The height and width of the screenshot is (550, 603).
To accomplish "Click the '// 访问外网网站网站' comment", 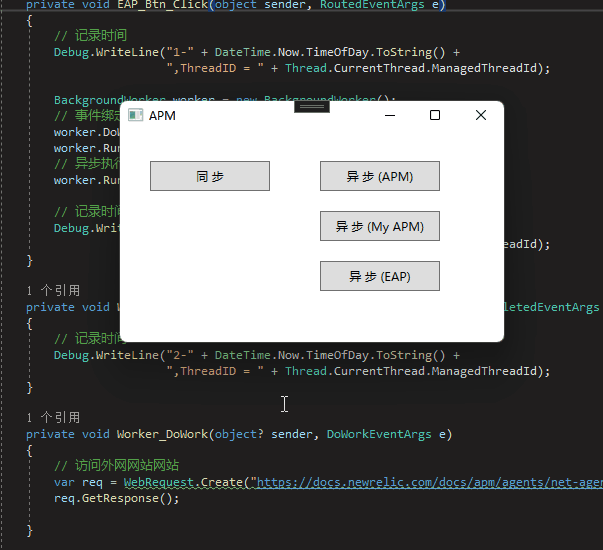I will click(117, 466).
